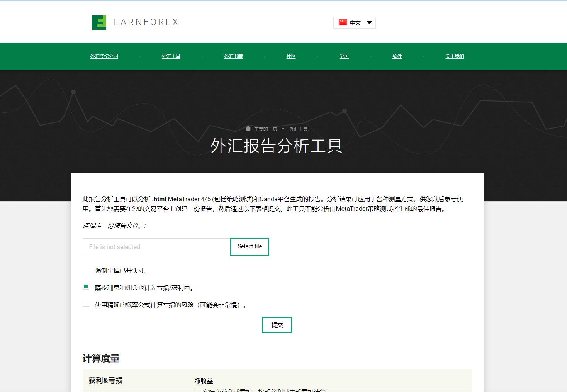Viewport: 567px width, 392px height.
Task: Open the 外汇经纪公司 menu
Action: pyautogui.click(x=104, y=56)
